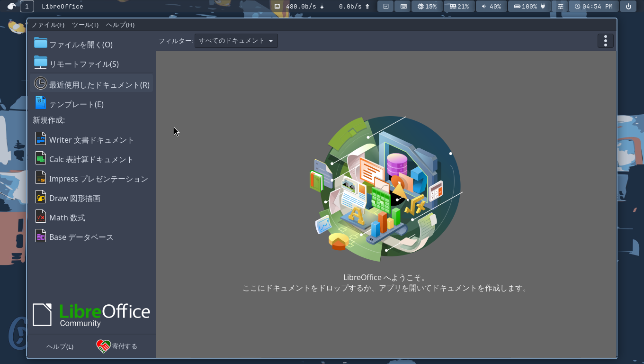Click the 寄付する button label
644x364 pixels.
click(x=125, y=346)
